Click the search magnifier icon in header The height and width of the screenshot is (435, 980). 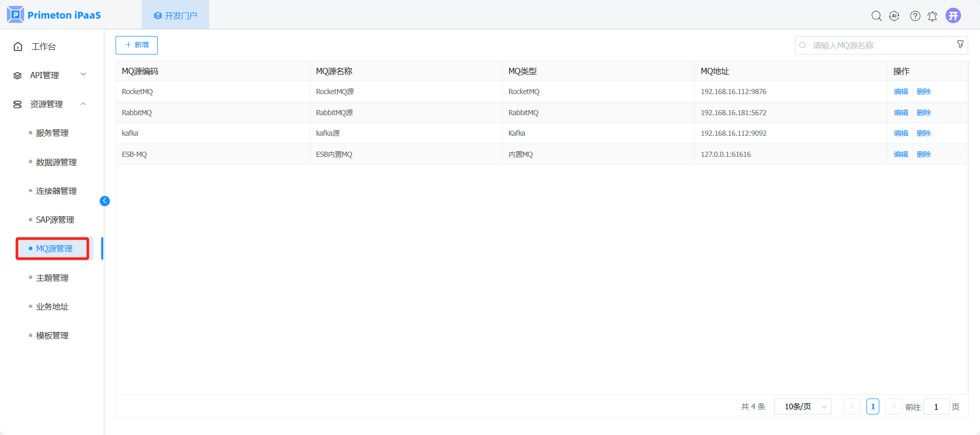[876, 16]
